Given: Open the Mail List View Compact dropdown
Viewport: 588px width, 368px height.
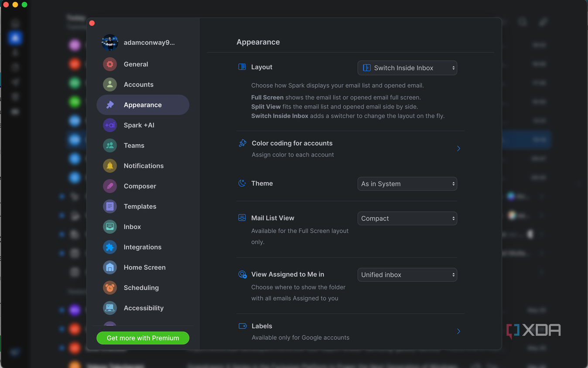Looking at the screenshot, I should point(407,218).
